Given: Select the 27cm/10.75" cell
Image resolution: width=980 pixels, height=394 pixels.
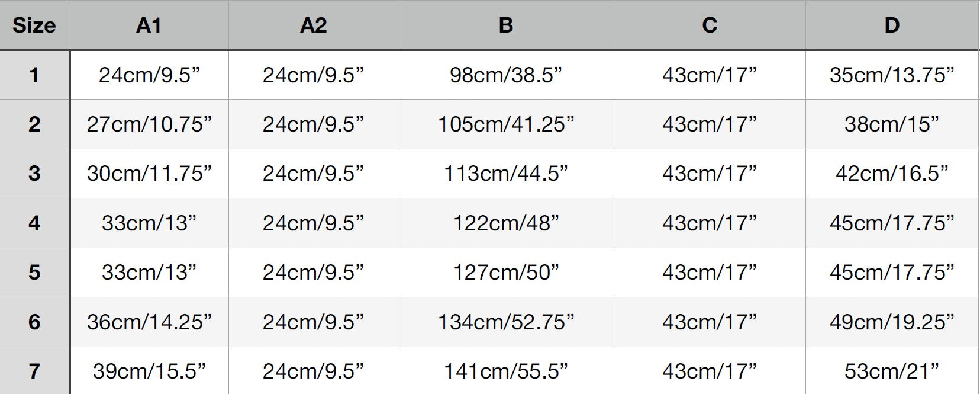Looking at the screenshot, I should point(149,124).
